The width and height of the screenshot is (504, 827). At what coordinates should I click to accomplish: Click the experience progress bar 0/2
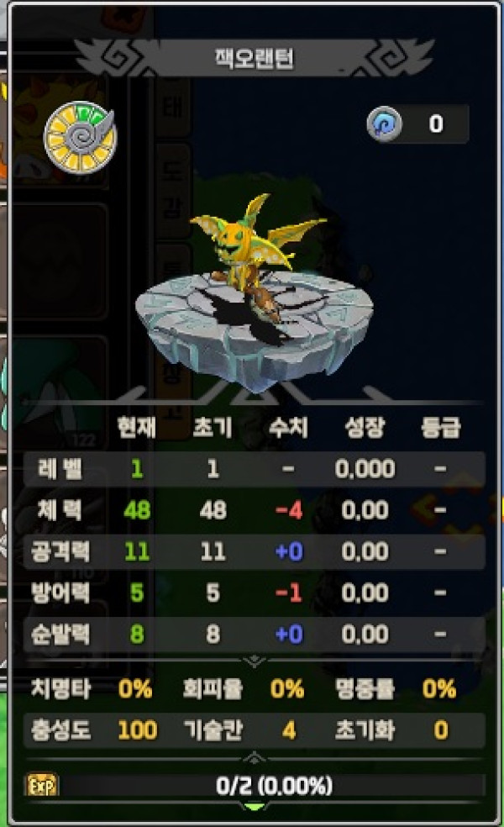pos(273,786)
